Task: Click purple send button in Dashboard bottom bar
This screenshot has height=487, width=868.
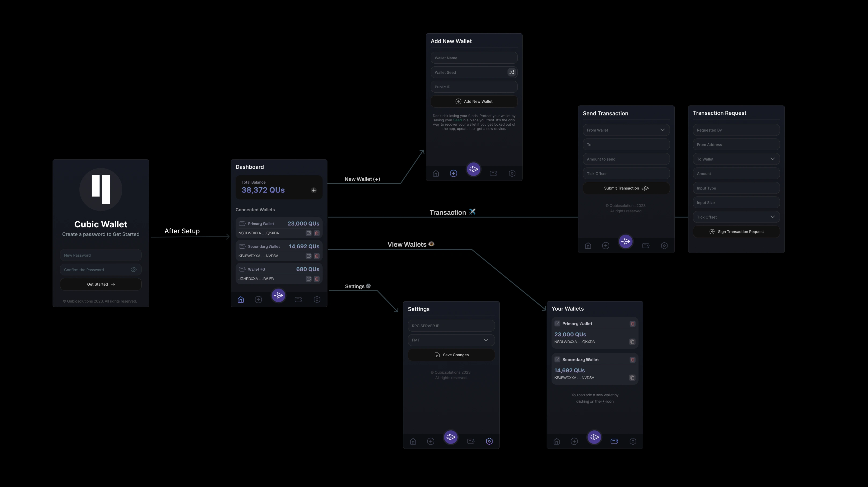Action: (279, 296)
